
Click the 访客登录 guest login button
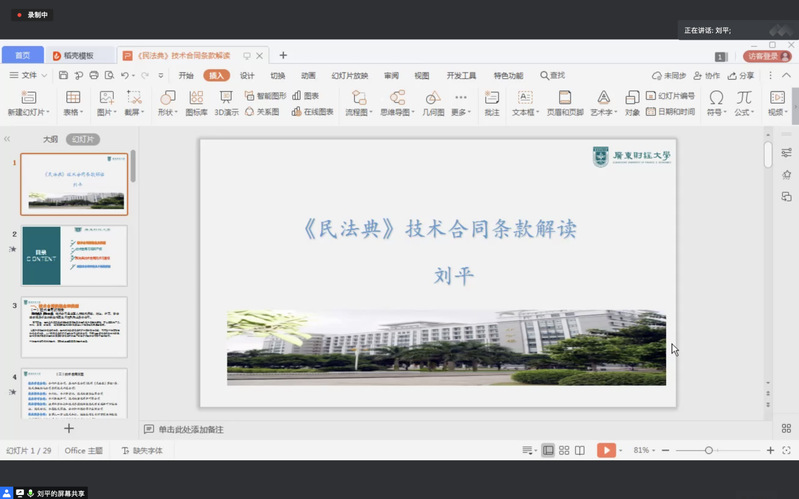766,56
